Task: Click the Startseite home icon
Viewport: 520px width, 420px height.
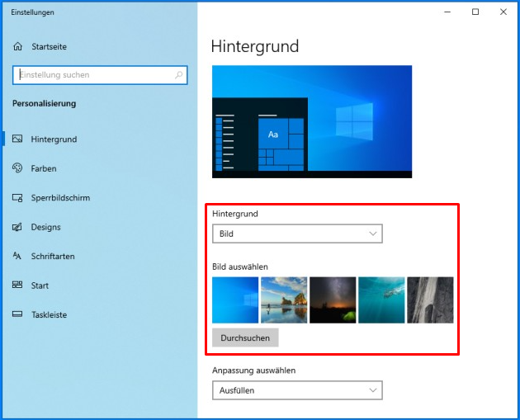Action: click(17, 46)
